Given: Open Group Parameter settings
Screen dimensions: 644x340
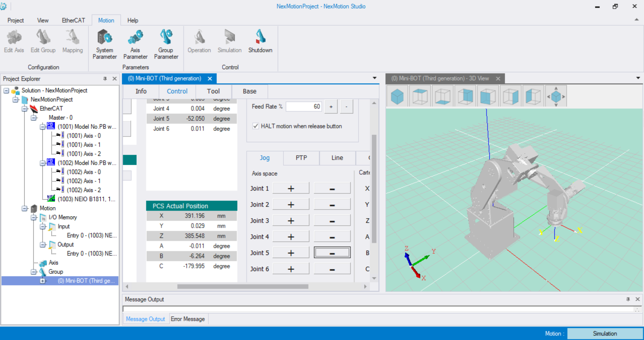Looking at the screenshot, I should click(166, 44).
